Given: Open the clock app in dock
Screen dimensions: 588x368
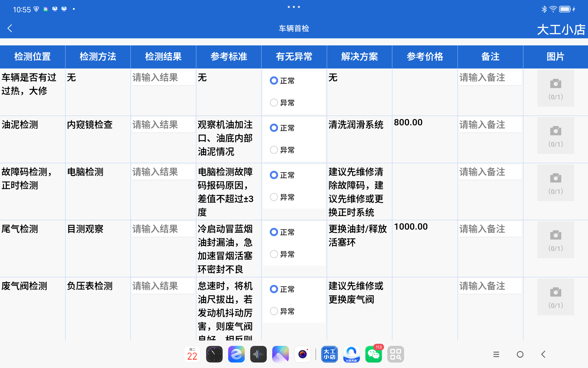Looking at the screenshot, I should coord(214,355).
